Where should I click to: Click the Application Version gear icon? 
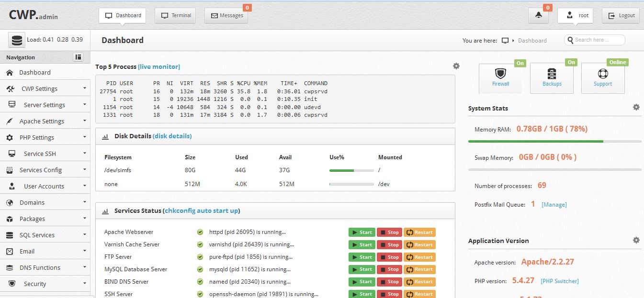pyautogui.click(x=636, y=240)
